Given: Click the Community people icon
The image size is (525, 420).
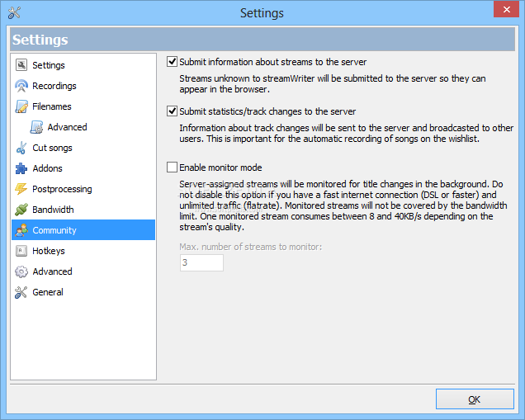Looking at the screenshot, I should [x=21, y=230].
